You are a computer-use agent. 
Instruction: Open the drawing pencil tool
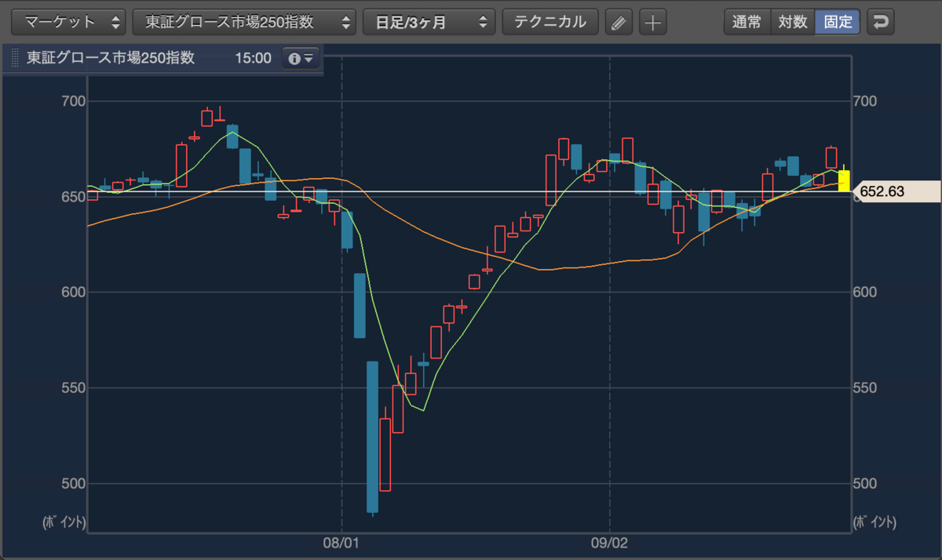619,22
